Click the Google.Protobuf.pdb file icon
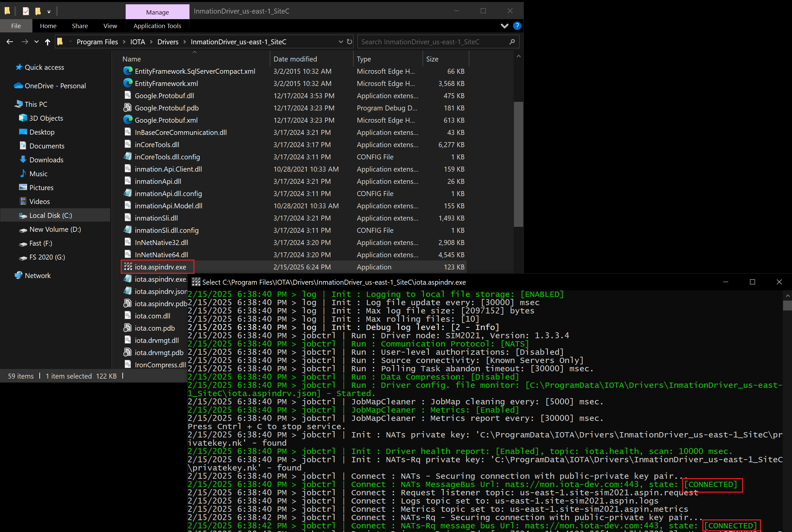Viewport: 792px width, 532px height. click(128, 107)
